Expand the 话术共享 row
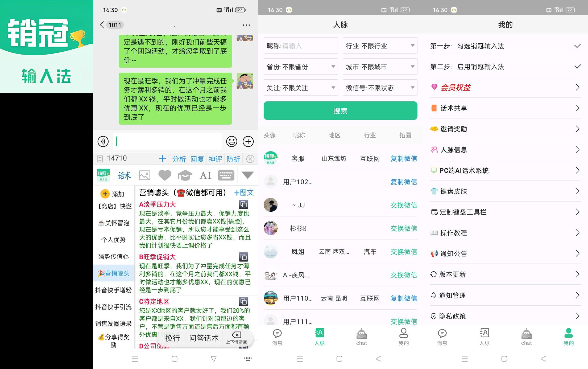This screenshot has height=369, width=588. pyautogui.click(x=505, y=108)
